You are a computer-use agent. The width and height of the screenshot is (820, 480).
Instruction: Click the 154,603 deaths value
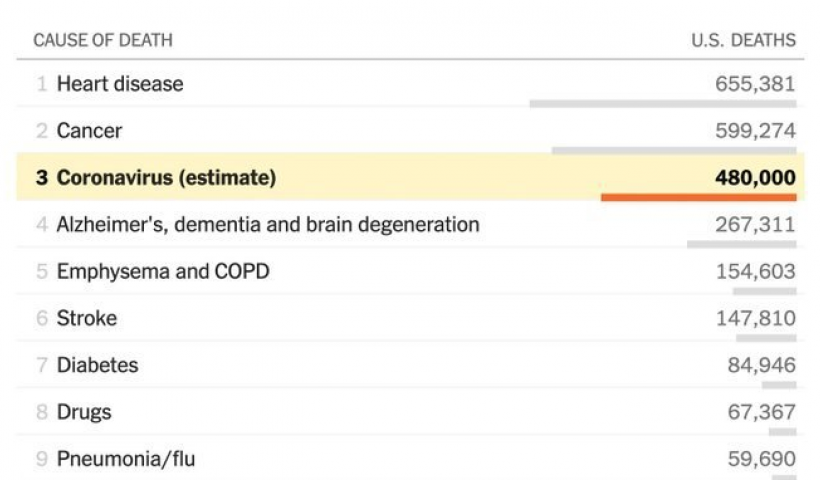tap(755, 271)
